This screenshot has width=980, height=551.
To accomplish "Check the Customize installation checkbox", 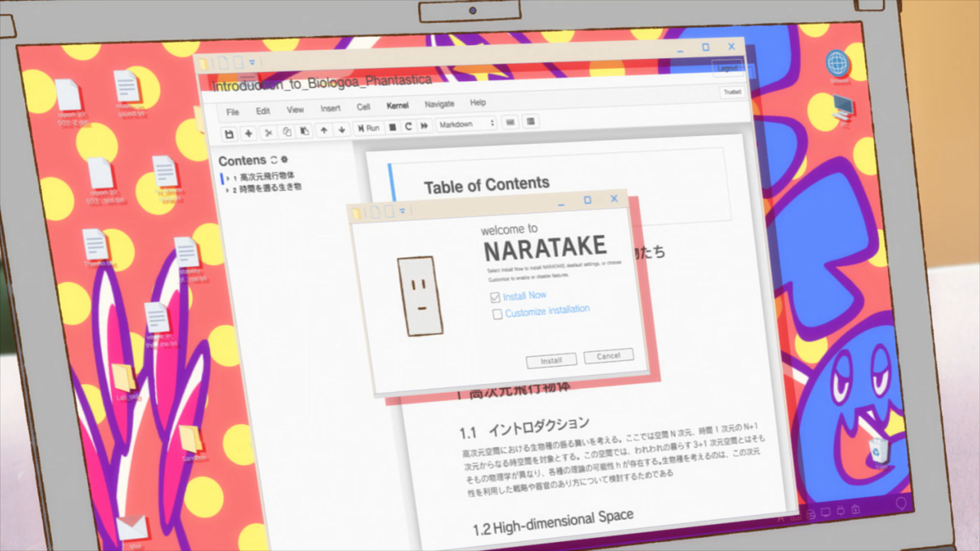I will click(x=497, y=314).
